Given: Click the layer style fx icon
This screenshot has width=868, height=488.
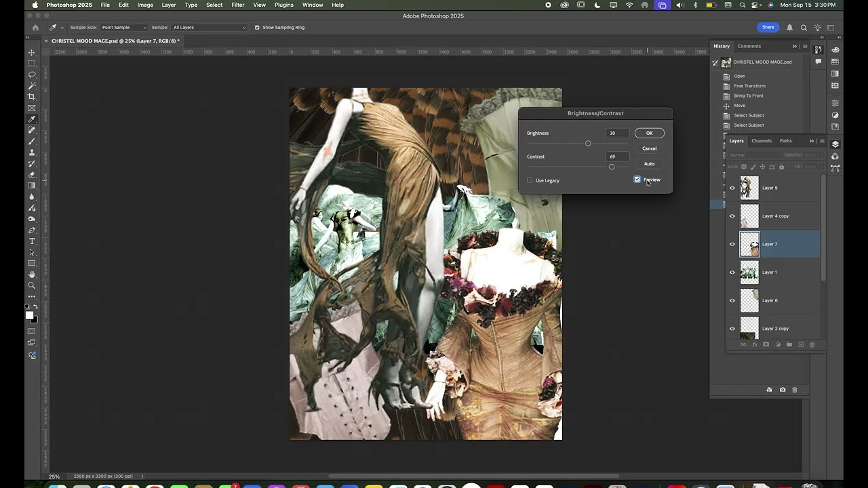Looking at the screenshot, I should (x=755, y=344).
